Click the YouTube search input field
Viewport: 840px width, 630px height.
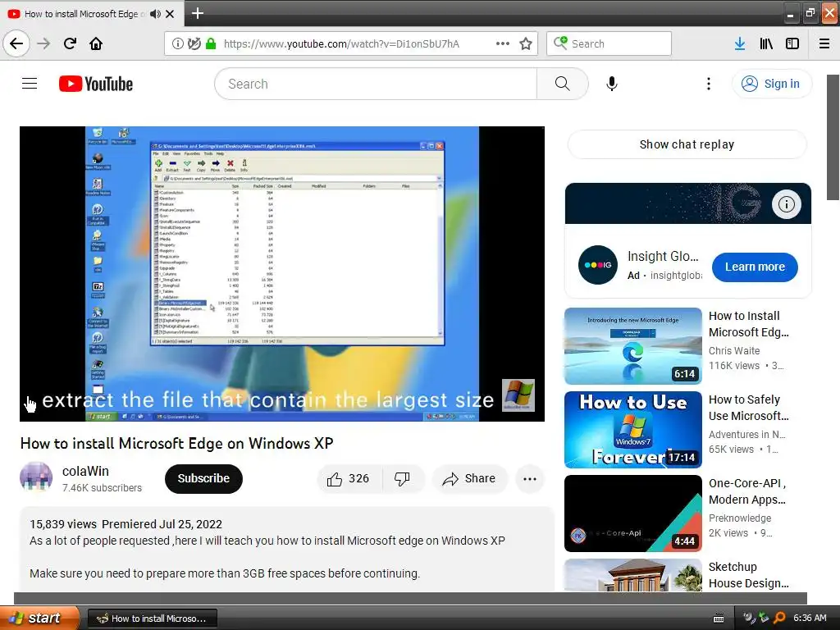376,84
